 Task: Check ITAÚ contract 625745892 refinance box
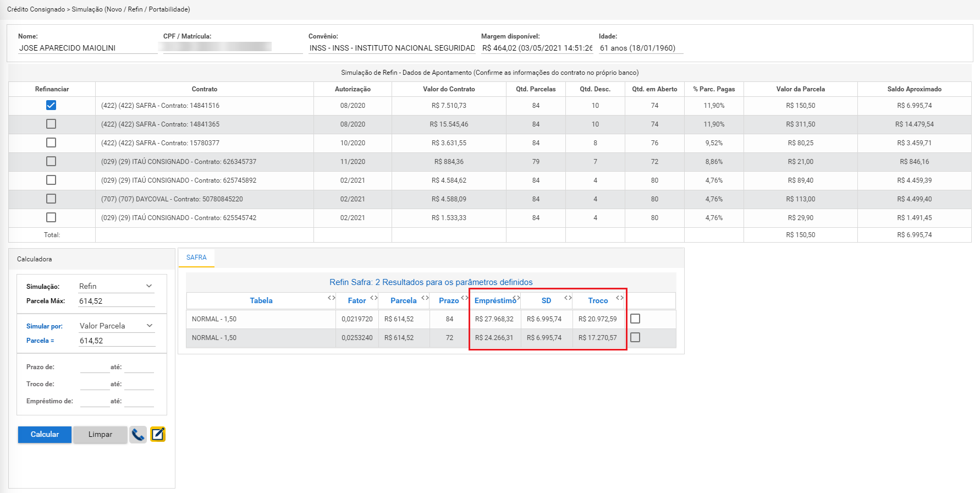point(51,180)
